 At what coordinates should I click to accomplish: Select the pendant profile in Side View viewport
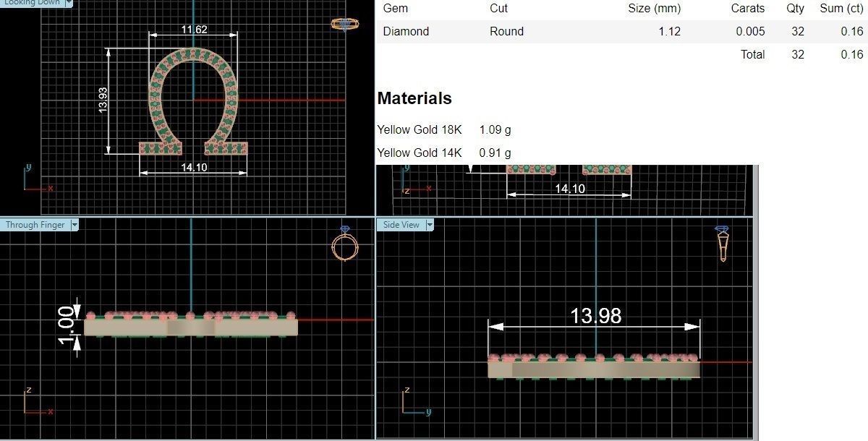pyautogui.click(x=594, y=366)
